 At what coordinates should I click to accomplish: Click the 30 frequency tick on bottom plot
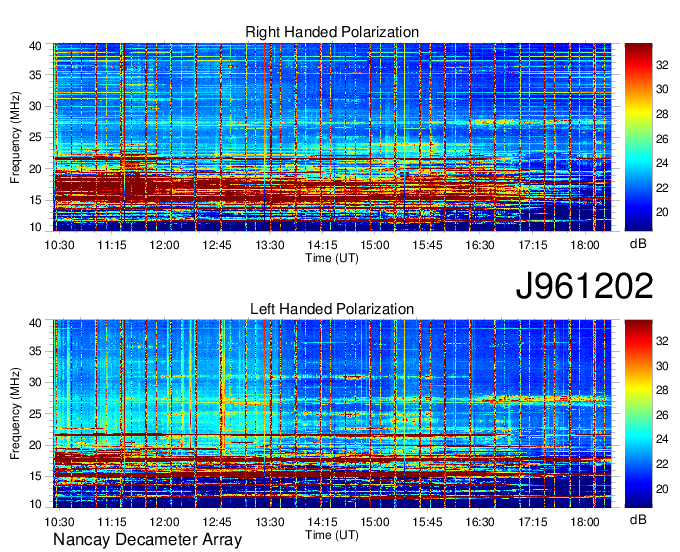point(35,382)
